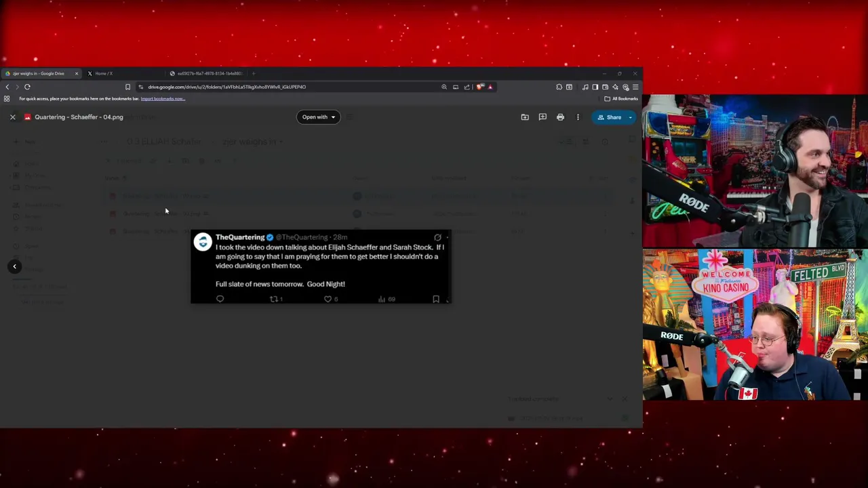Click the add shortcut to Drive folder icon
Image resolution: width=868 pixels, height=488 pixels.
point(525,117)
